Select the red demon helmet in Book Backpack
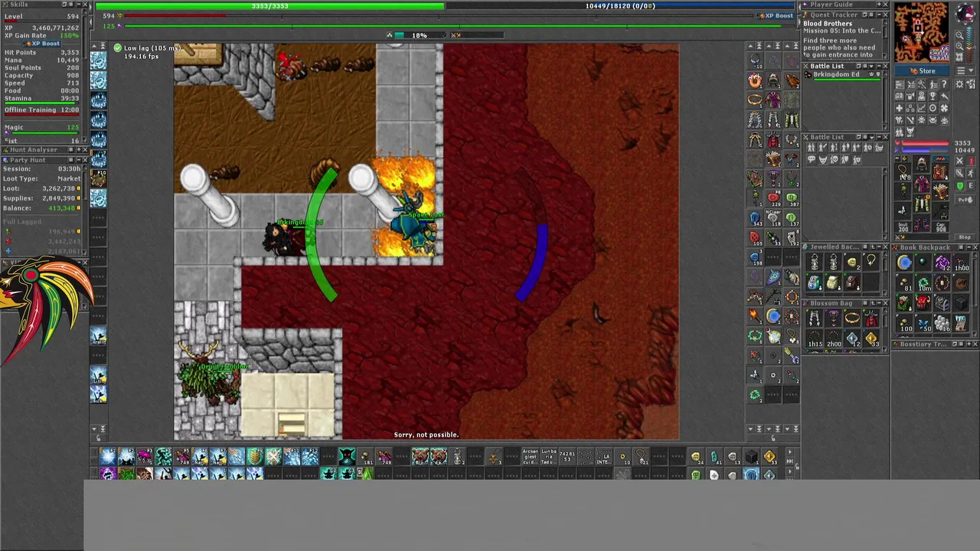 923,303
